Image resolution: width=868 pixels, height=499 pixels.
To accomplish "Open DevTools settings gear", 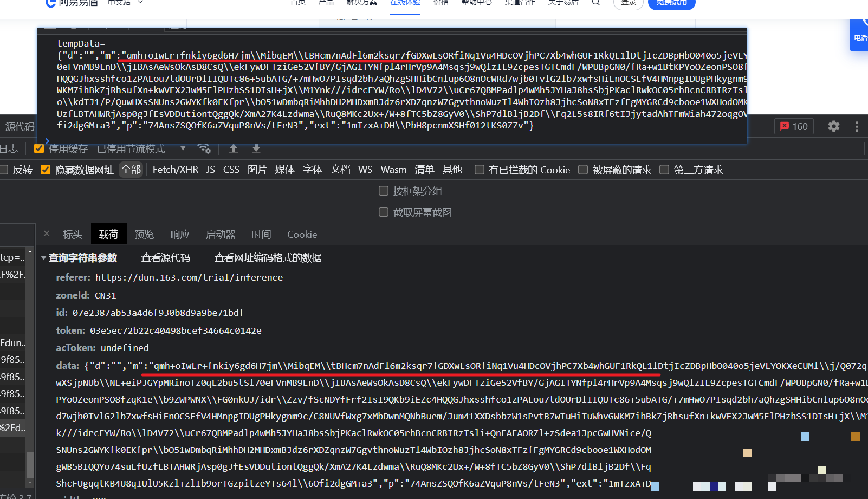I will point(833,126).
